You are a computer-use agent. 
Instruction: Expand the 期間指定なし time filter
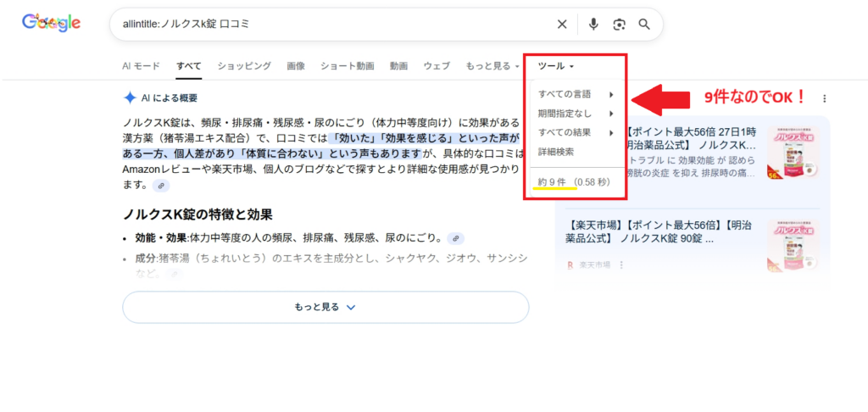pos(576,114)
